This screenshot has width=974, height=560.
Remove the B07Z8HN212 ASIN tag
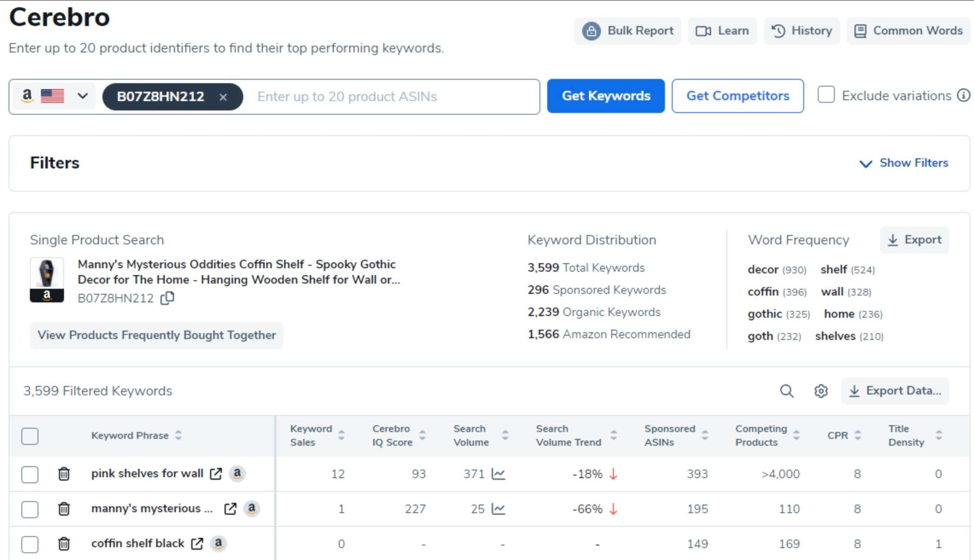pos(223,97)
